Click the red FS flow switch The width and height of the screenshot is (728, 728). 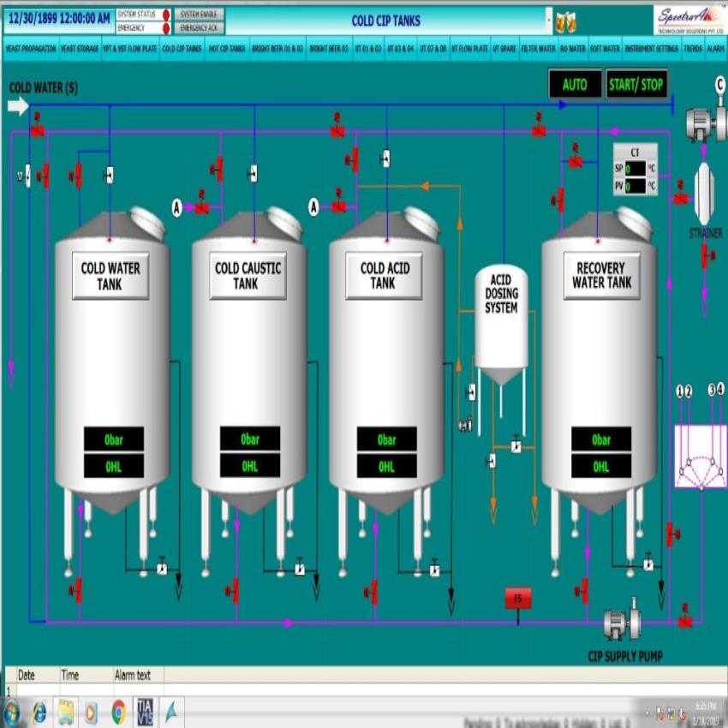click(517, 600)
